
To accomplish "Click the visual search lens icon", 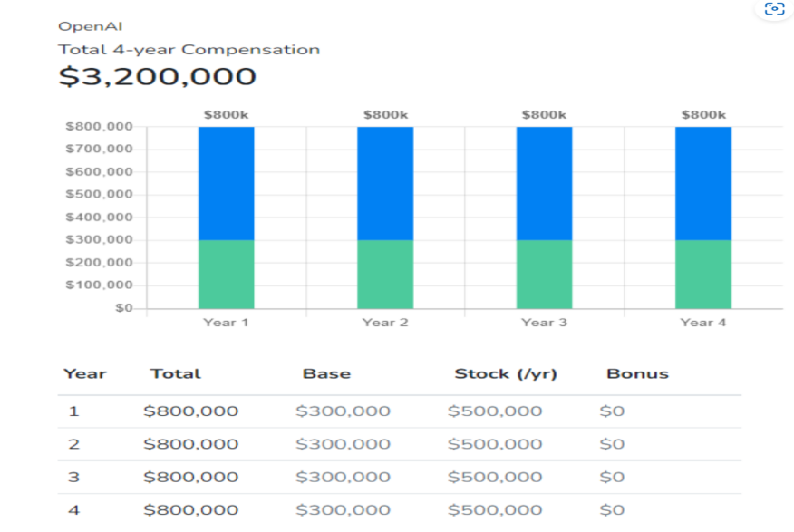I will [774, 8].
